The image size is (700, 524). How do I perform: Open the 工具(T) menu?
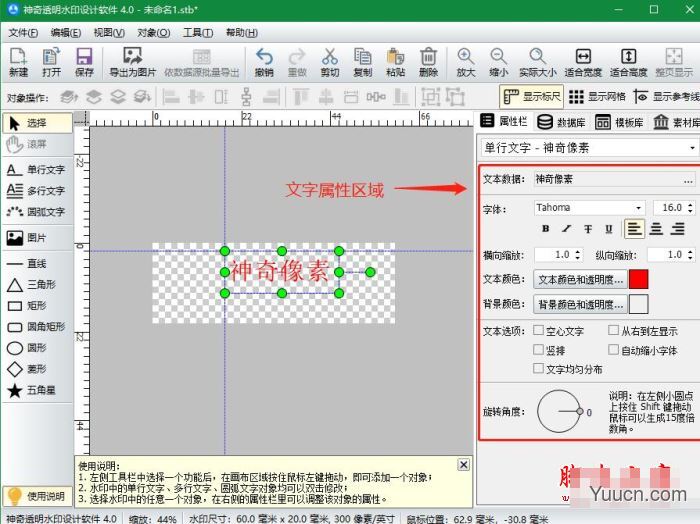coord(198,33)
